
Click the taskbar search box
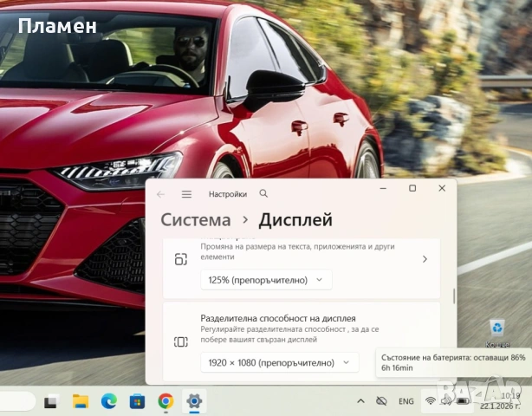[x=17, y=401]
